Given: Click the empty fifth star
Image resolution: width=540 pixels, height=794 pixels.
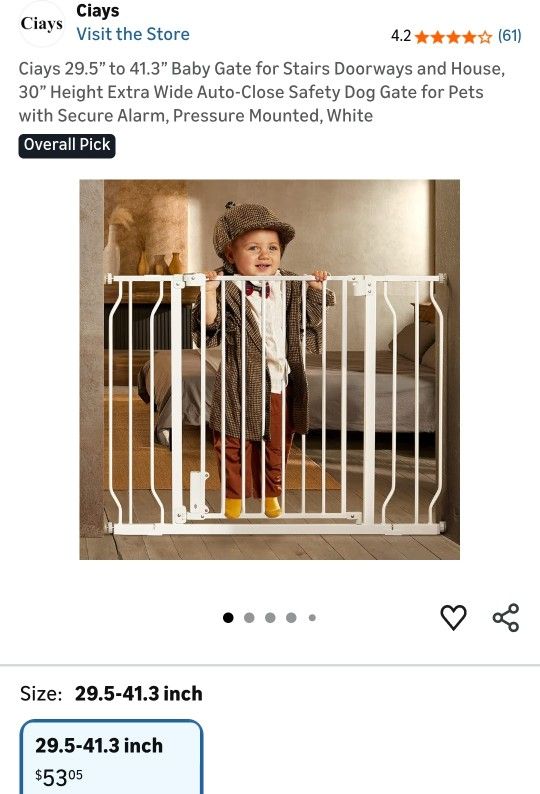Looking at the screenshot, I should tap(485, 37).
